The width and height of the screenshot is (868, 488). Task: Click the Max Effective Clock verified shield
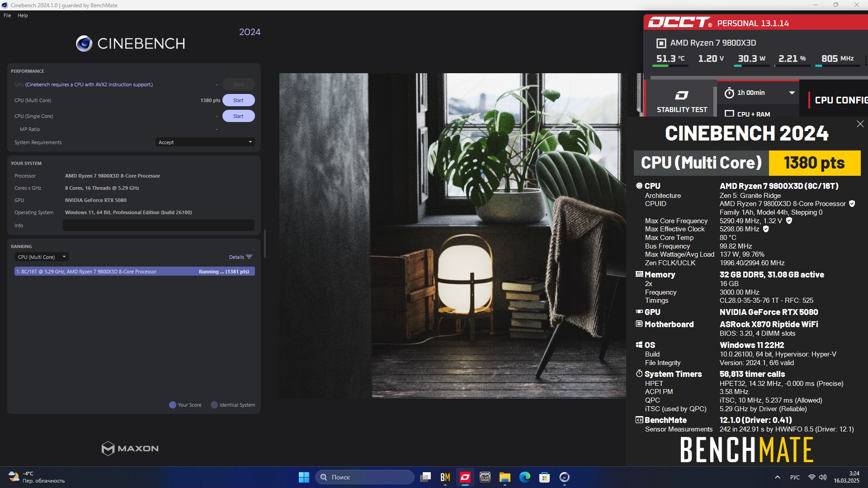click(766, 229)
